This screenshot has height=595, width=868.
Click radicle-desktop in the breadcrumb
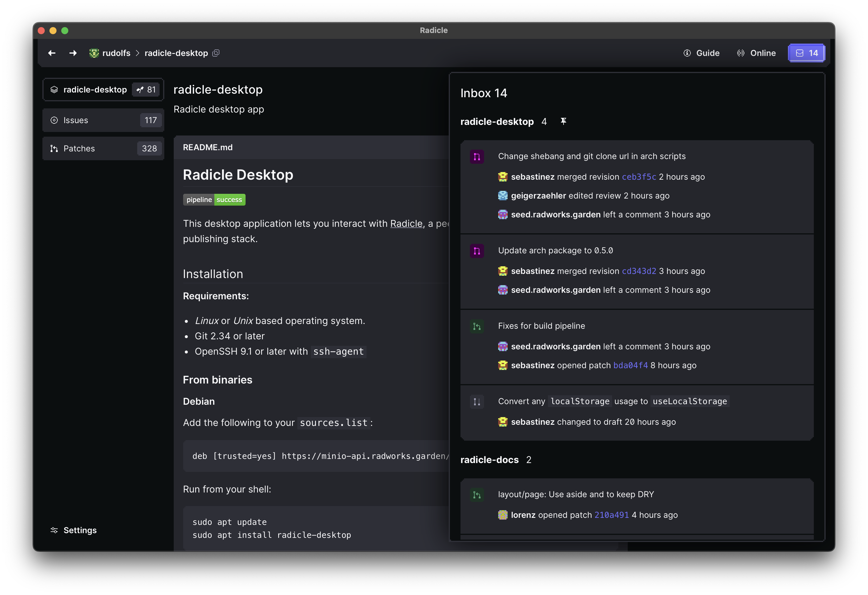pyautogui.click(x=176, y=53)
